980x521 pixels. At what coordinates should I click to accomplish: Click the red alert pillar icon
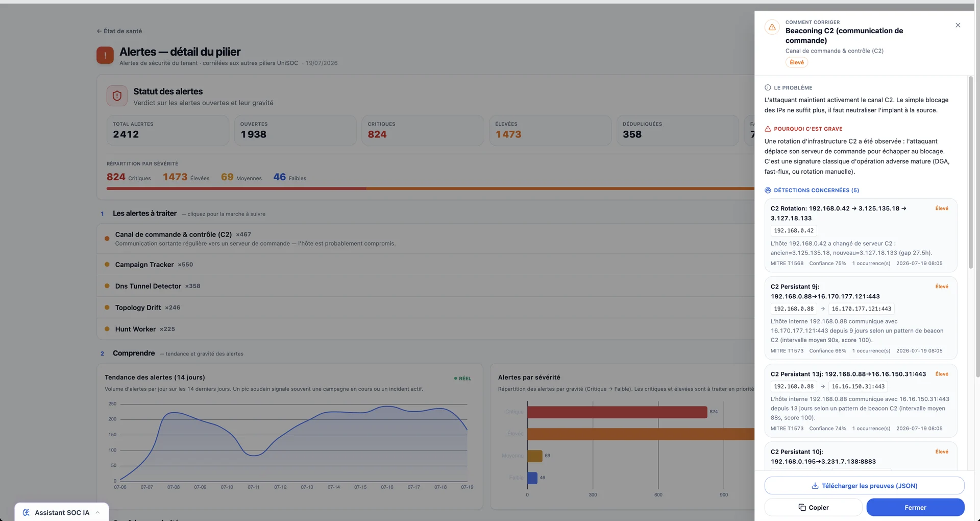pyautogui.click(x=105, y=55)
